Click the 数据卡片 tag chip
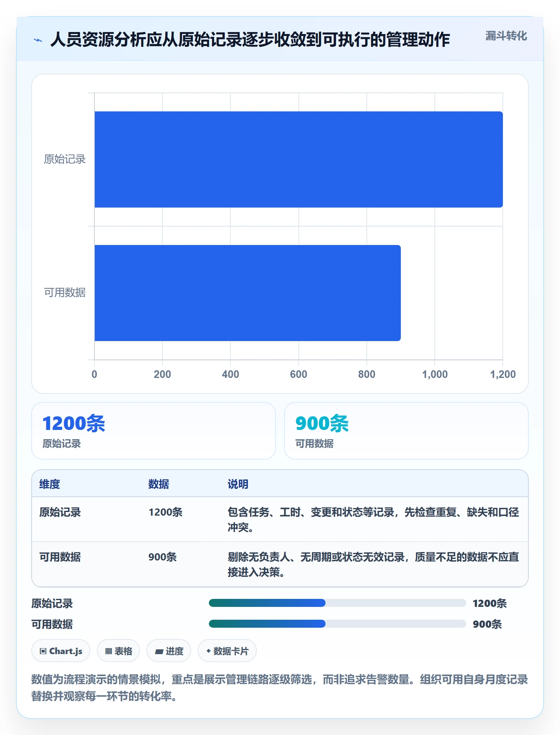This screenshot has width=560, height=735. click(x=227, y=651)
